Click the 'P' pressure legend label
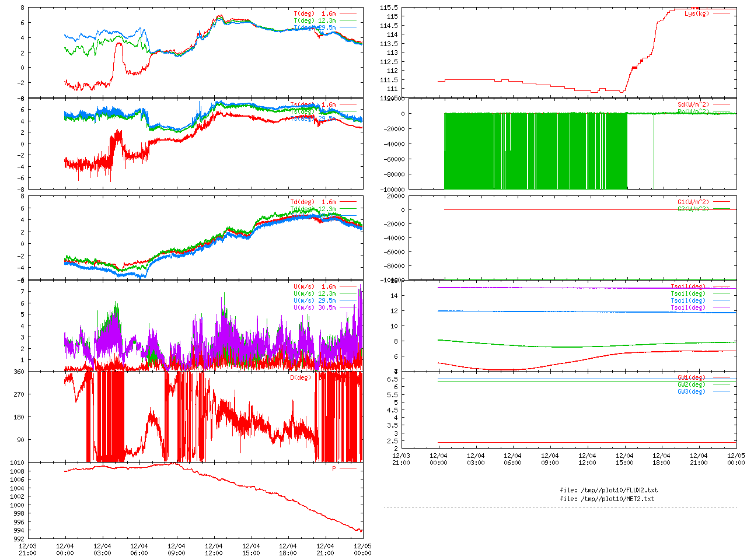747x560 pixels. point(334,468)
